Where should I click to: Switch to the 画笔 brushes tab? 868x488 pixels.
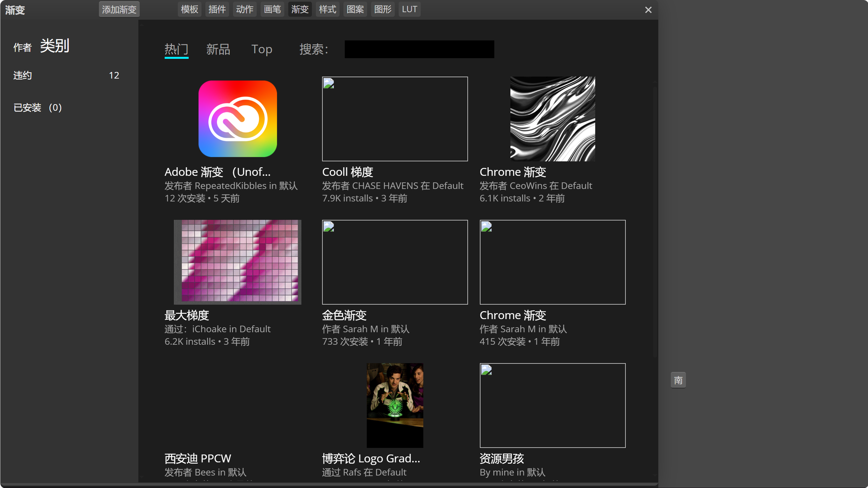(272, 9)
